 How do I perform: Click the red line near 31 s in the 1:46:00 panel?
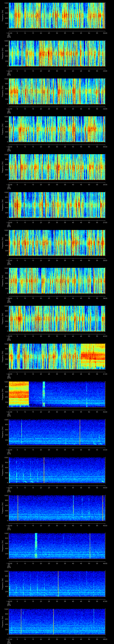point(58,584)
